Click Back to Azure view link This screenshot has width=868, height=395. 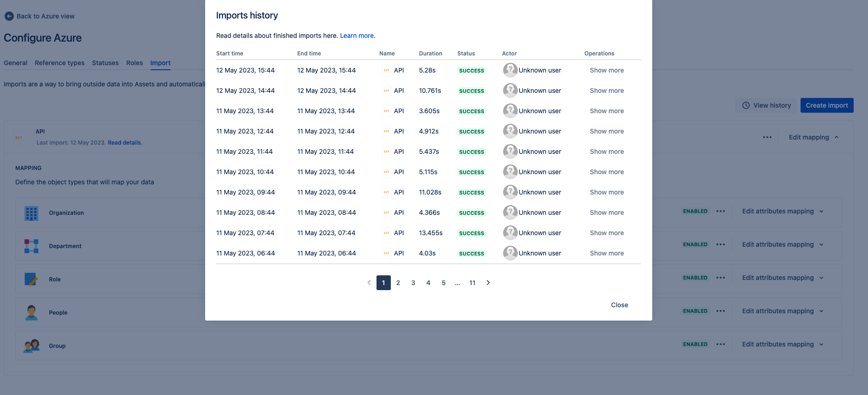(x=46, y=16)
